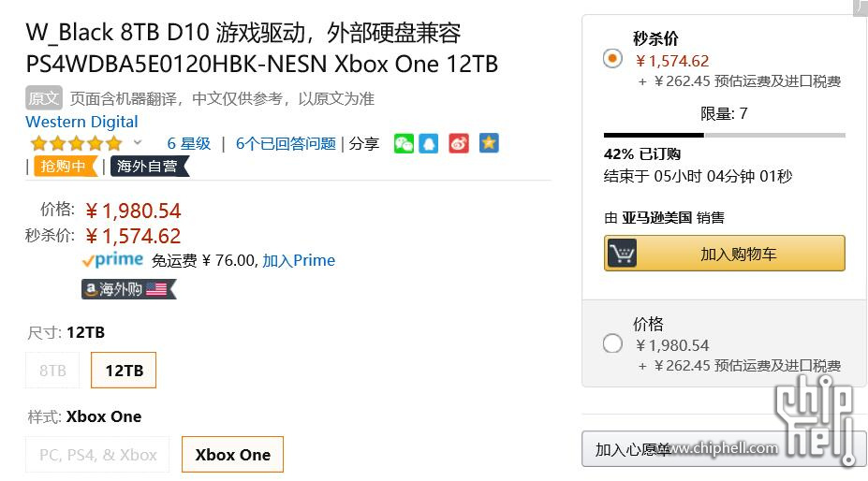Select the Xbox One style option
The image size is (868, 481).
(x=232, y=455)
